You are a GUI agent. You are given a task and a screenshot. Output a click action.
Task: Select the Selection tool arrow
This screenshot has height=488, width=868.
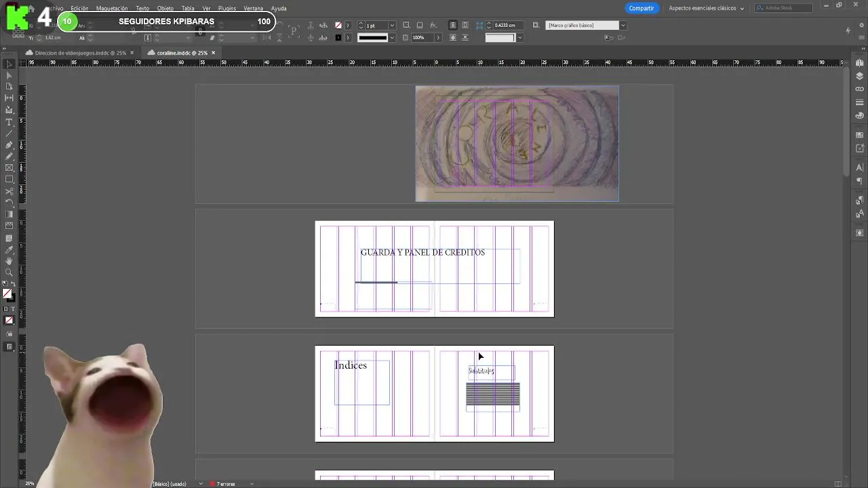9,64
